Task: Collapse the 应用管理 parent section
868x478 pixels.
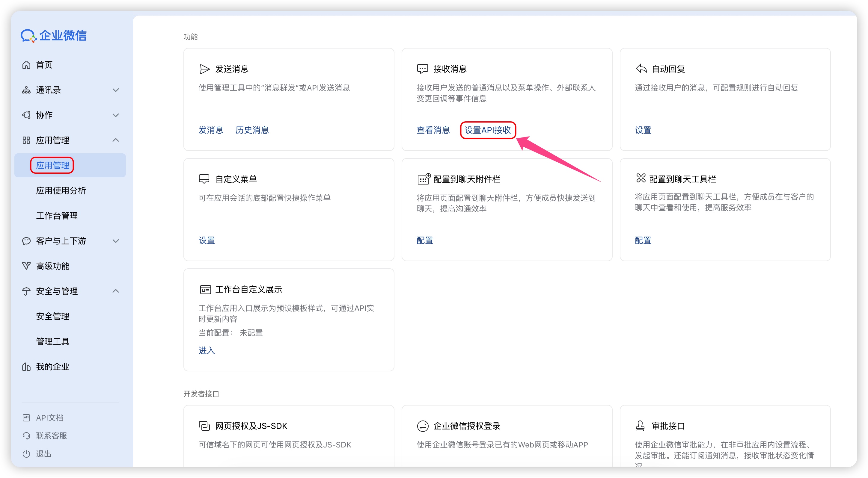Action: 116,140
